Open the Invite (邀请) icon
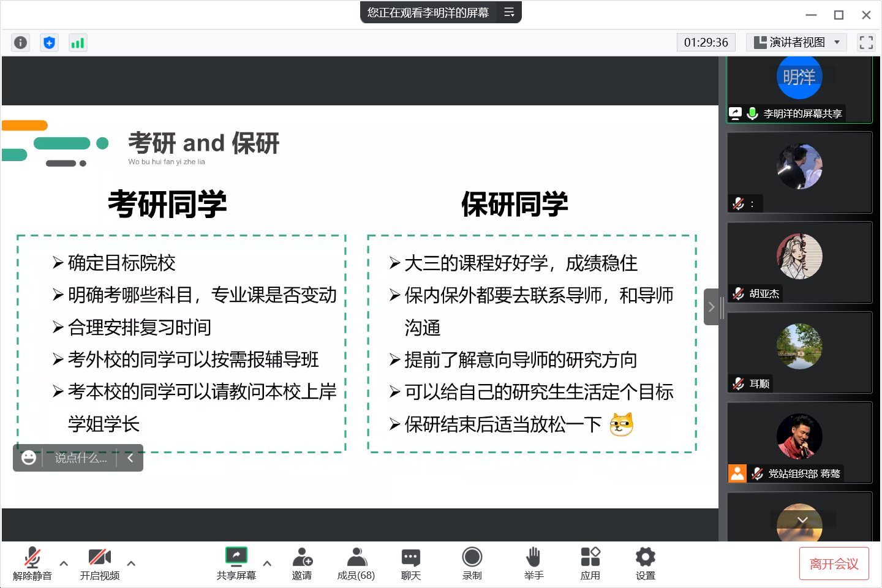 302,563
